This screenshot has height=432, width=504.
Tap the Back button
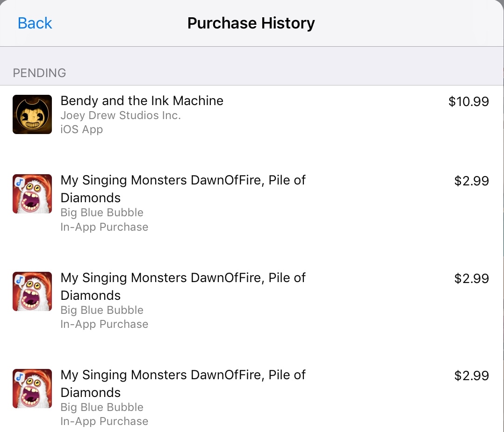tap(35, 23)
